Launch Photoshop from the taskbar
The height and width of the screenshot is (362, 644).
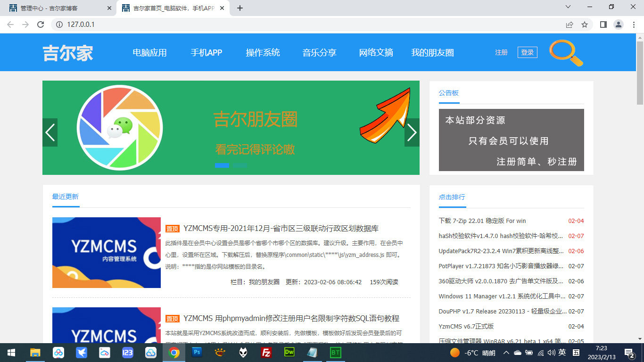pyautogui.click(x=197, y=352)
